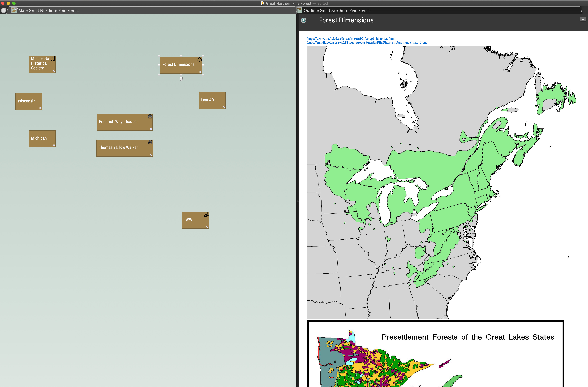The height and width of the screenshot is (387, 588).
Task: Click the resize handle of the Wisconsin note
Action: pyautogui.click(x=40, y=108)
